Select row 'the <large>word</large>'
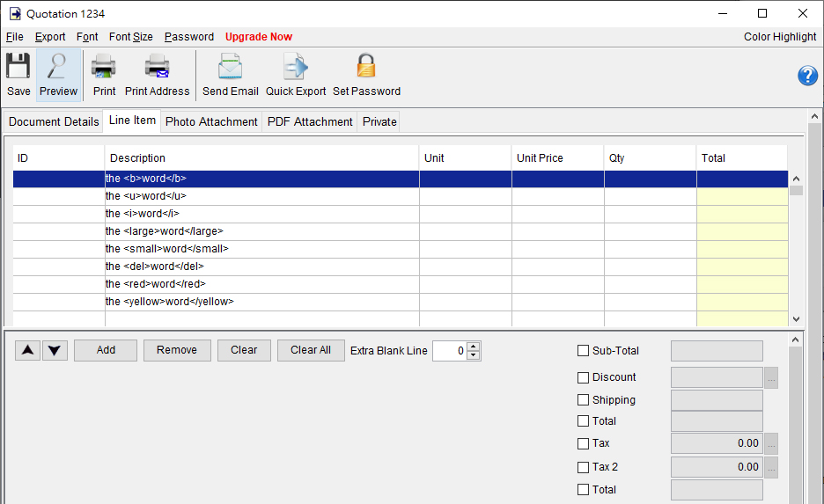The height and width of the screenshot is (504, 824). 401,231
